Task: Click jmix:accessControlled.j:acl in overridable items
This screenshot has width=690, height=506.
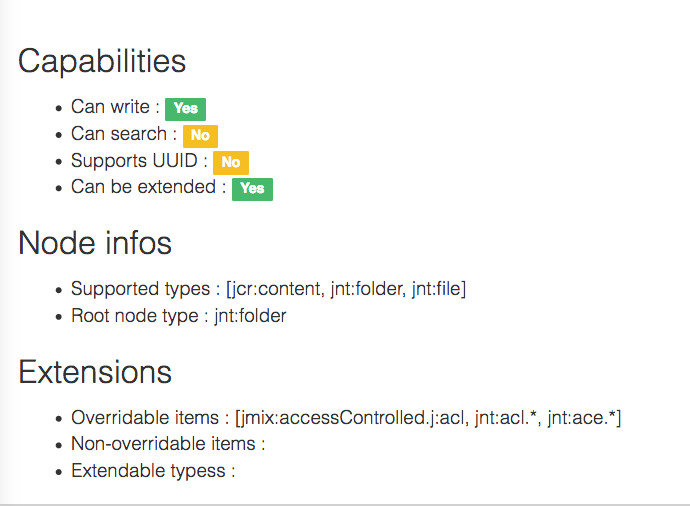Action: coord(352,418)
